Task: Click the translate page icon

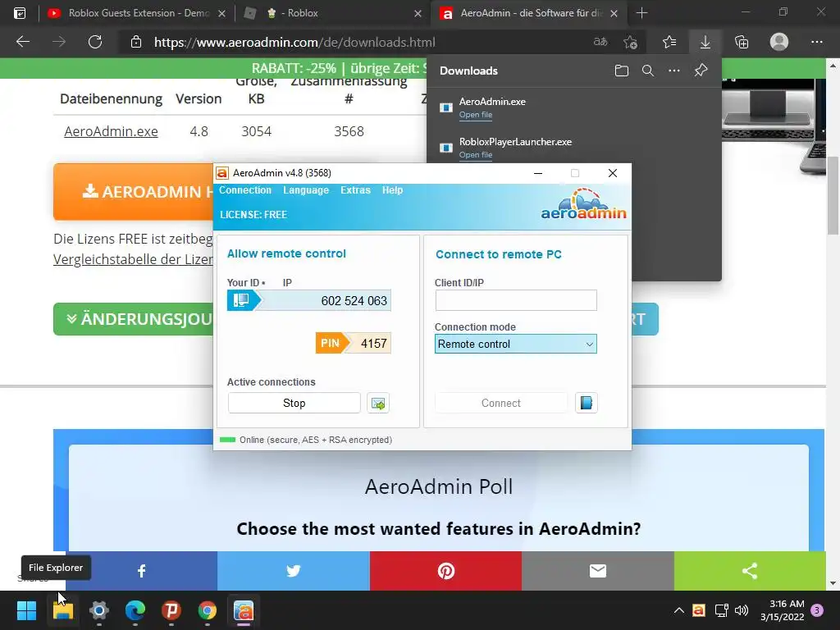Action: pyautogui.click(x=600, y=42)
